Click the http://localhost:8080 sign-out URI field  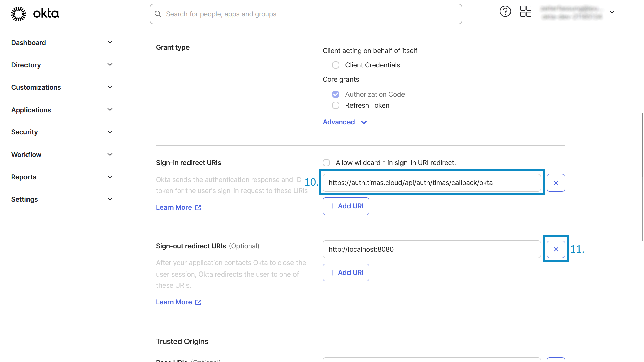point(432,249)
